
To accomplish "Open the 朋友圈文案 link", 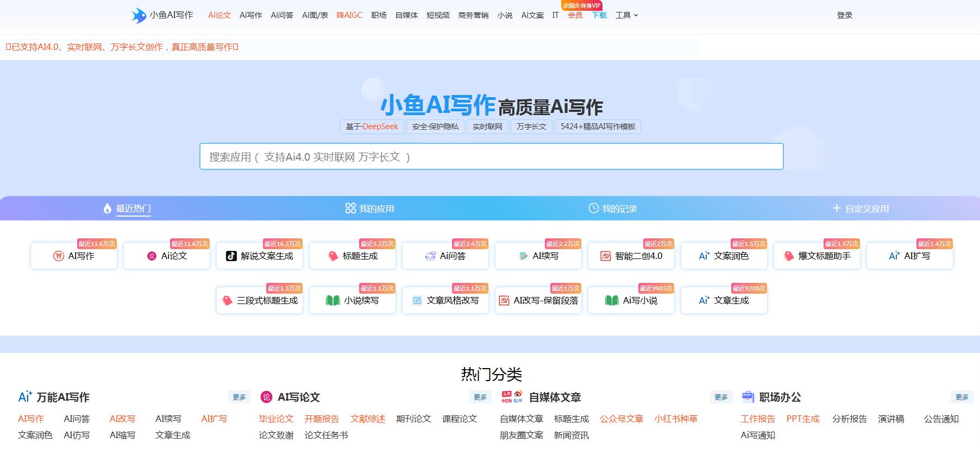I will (522, 435).
